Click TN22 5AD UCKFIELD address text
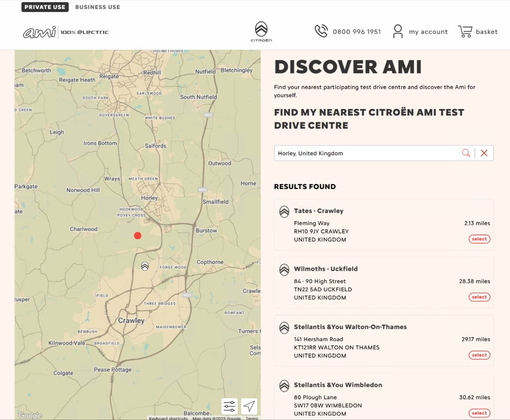Screen dimensions: 510x420 click(323, 289)
